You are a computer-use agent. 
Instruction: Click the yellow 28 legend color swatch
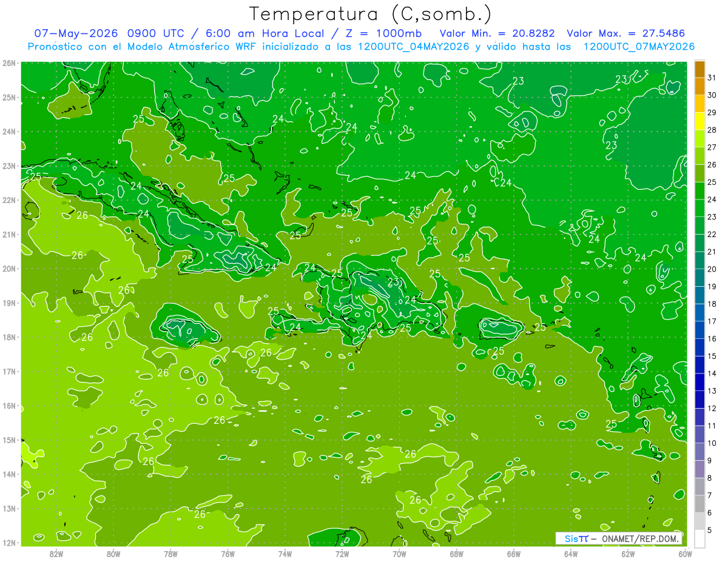pyautogui.click(x=699, y=121)
